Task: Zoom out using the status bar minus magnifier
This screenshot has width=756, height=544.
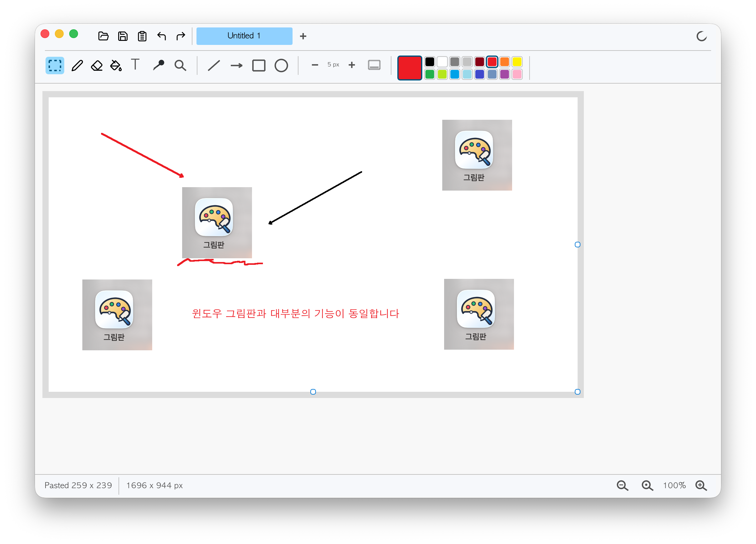Action: (622, 485)
